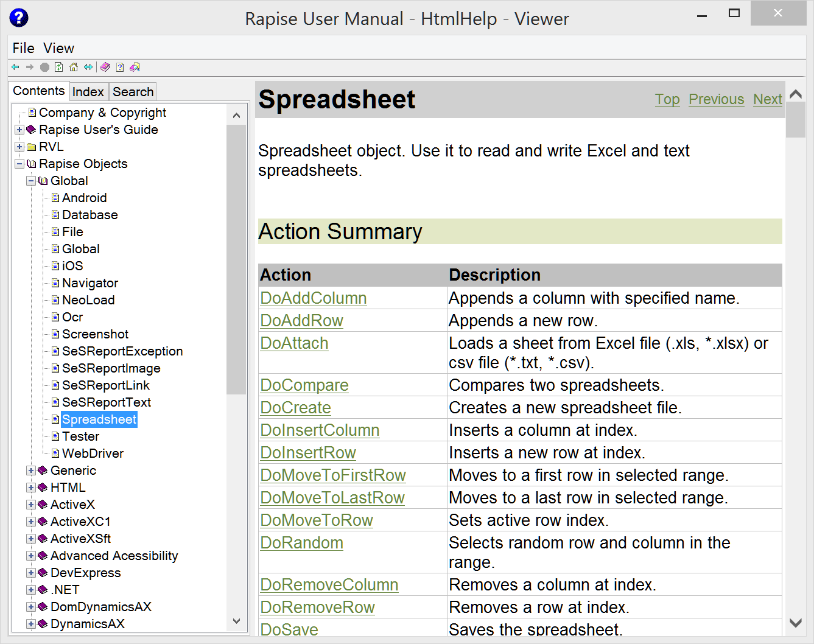Expand the Rapise User's Guide node
The height and width of the screenshot is (644, 814).
(19, 130)
